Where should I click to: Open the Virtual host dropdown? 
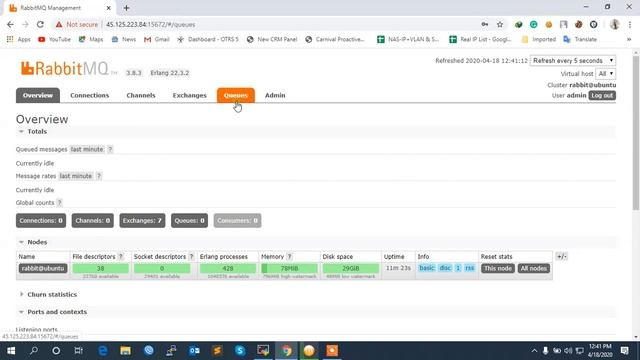pyautogui.click(x=605, y=73)
